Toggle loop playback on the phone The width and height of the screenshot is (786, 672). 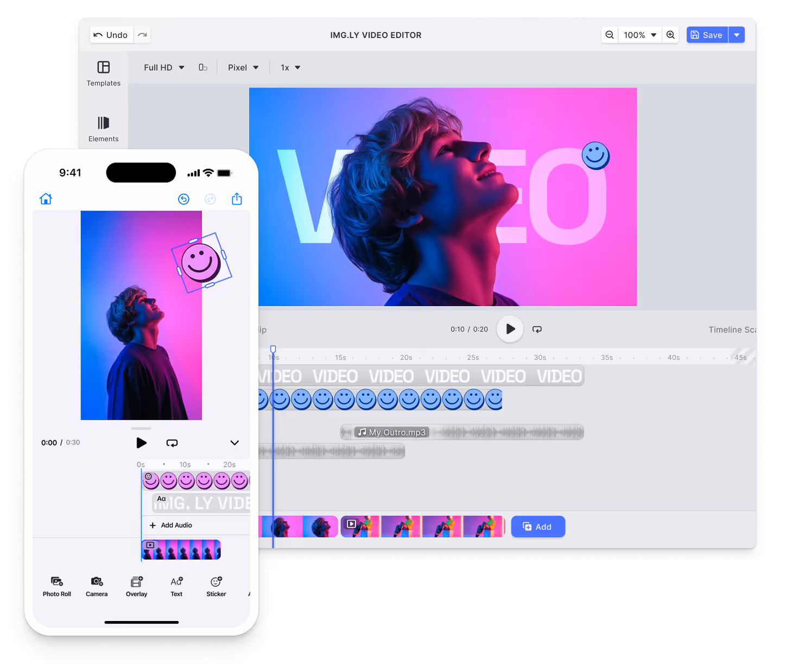tap(172, 443)
